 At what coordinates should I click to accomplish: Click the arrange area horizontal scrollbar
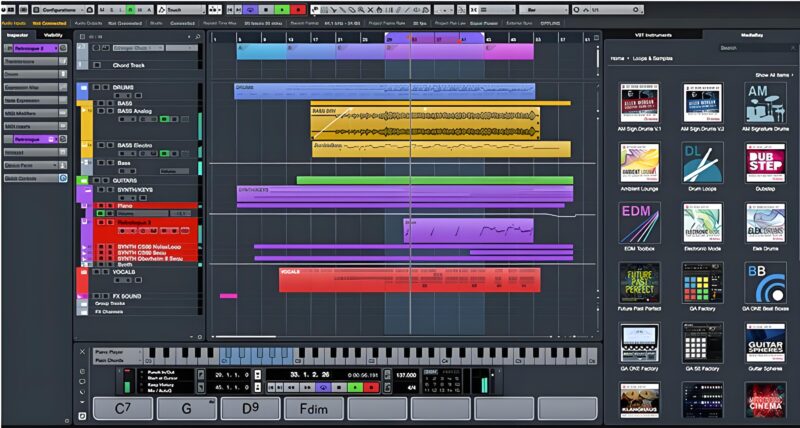[x=245, y=337]
